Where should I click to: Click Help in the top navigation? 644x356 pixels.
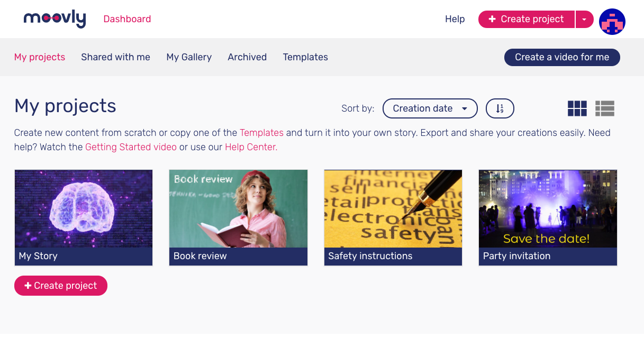[455, 19]
